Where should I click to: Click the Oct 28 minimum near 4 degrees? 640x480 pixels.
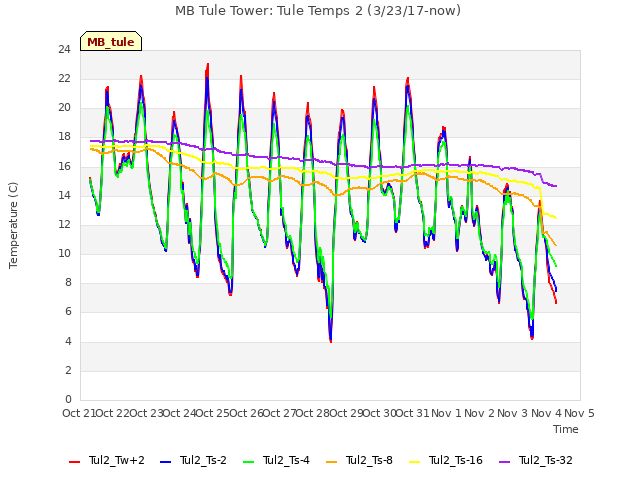pyautogui.click(x=331, y=341)
